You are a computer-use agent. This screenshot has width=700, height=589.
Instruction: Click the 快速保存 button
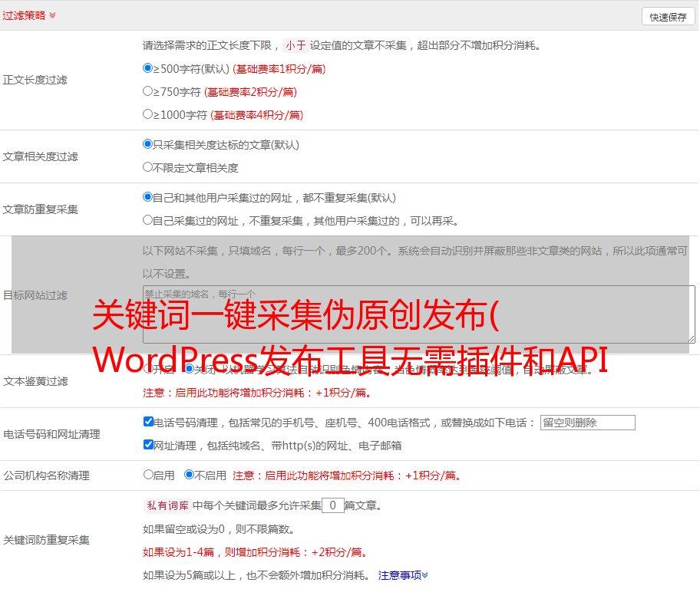[x=668, y=17]
